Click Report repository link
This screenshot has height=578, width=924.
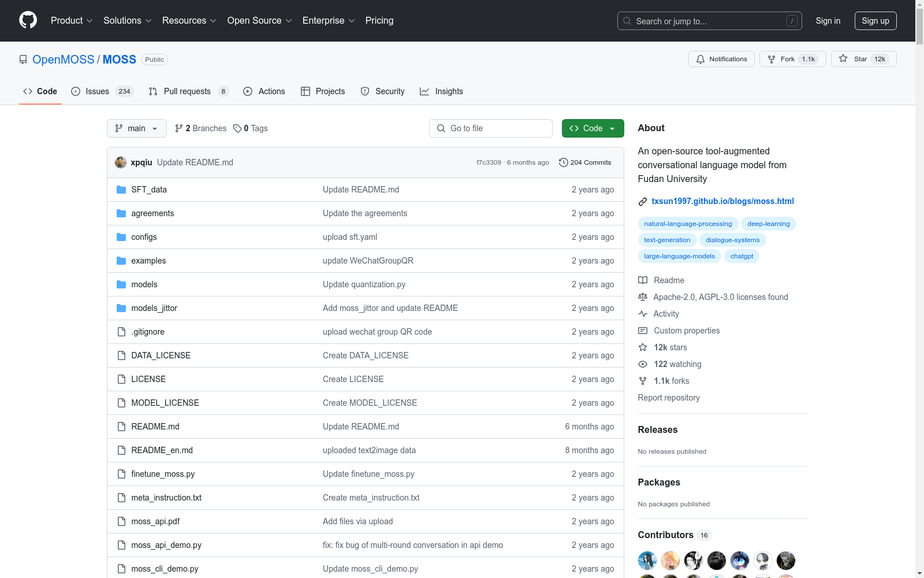669,398
